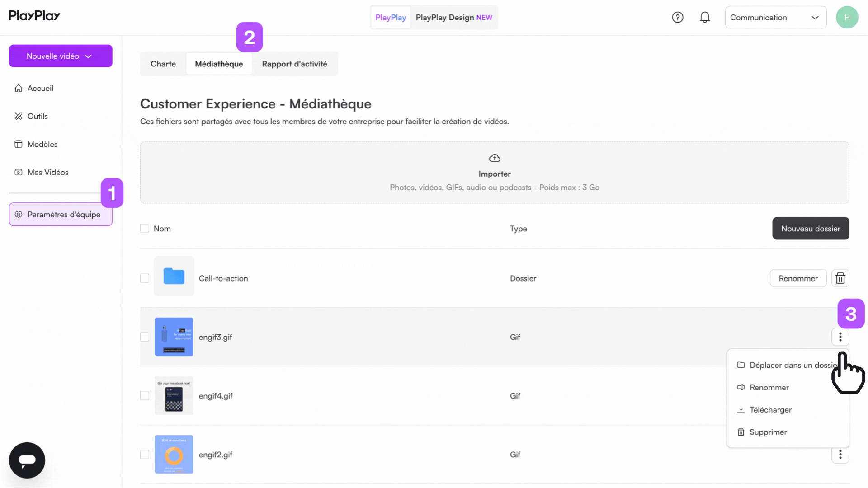Image resolution: width=868 pixels, height=488 pixels.
Task: Click the Modèles template icon
Action: [19, 144]
